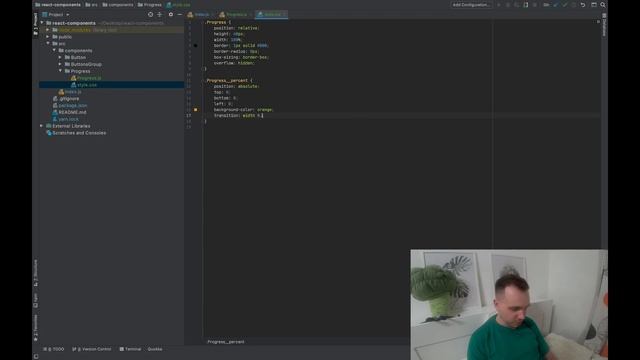The image size is (640, 360).
Task: Open the Project panel settings gear
Action: tap(171, 15)
